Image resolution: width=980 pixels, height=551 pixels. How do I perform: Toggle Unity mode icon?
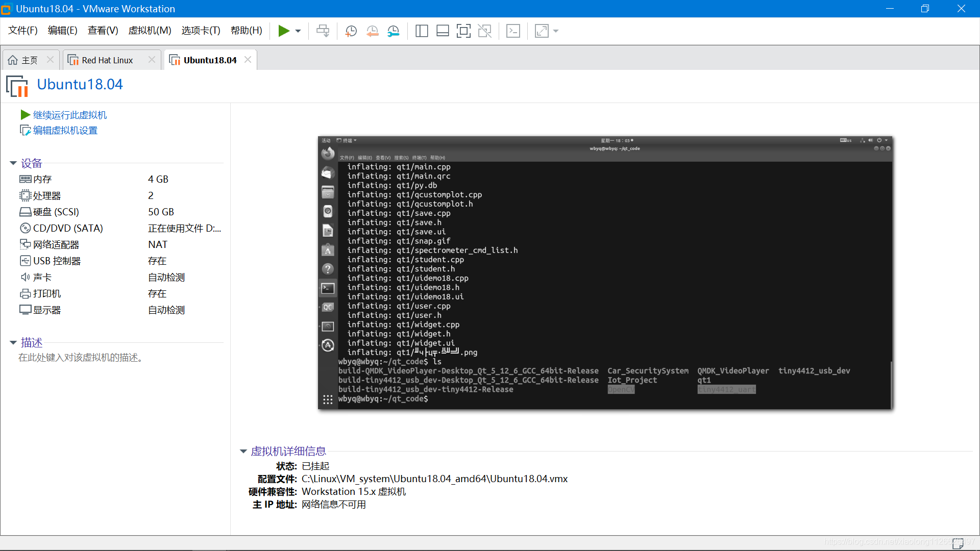pyautogui.click(x=484, y=31)
